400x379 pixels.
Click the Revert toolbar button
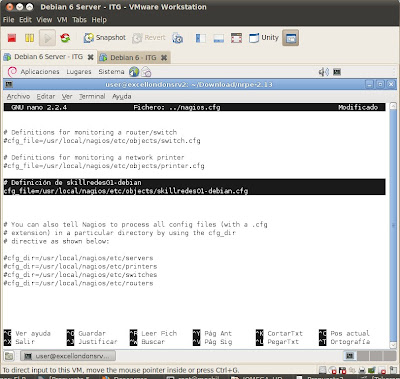click(149, 38)
